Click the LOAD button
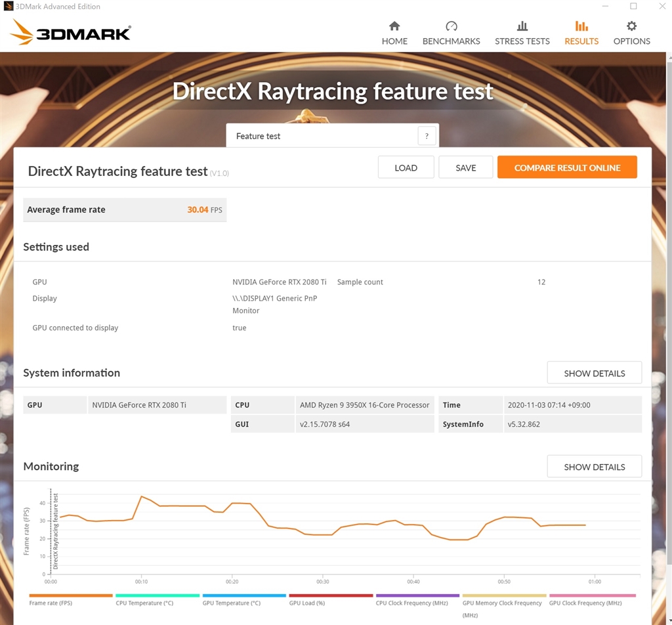The width and height of the screenshot is (672, 625). point(406,167)
